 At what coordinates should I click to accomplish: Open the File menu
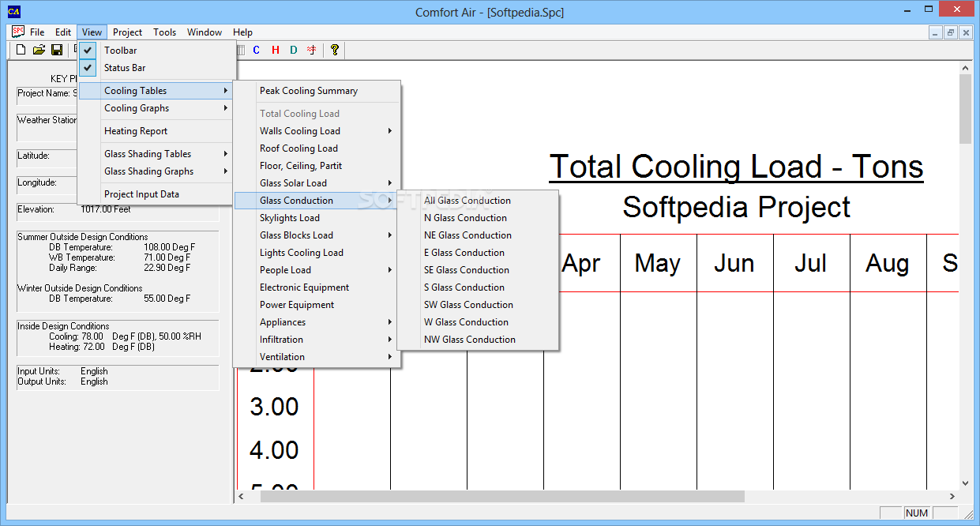point(37,32)
